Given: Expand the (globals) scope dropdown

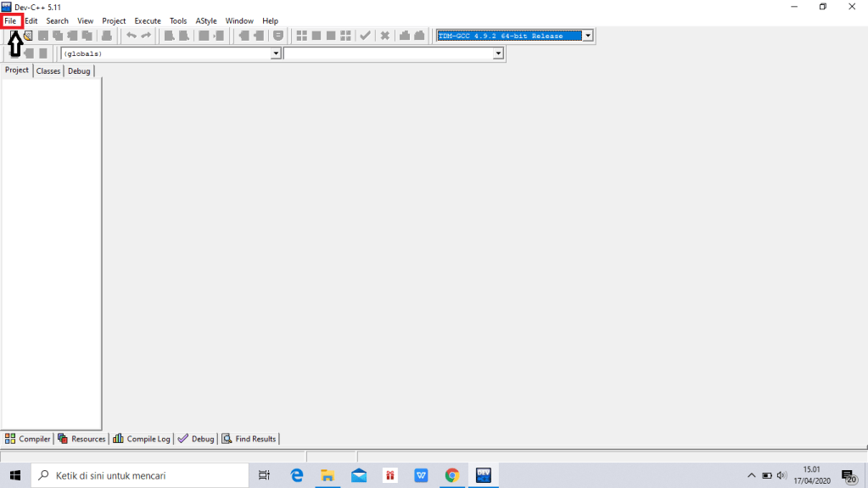Looking at the screenshot, I should (275, 53).
